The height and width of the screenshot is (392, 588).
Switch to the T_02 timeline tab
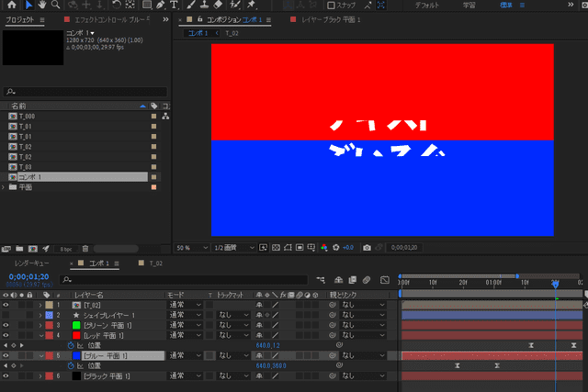pyautogui.click(x=155, y=263)
